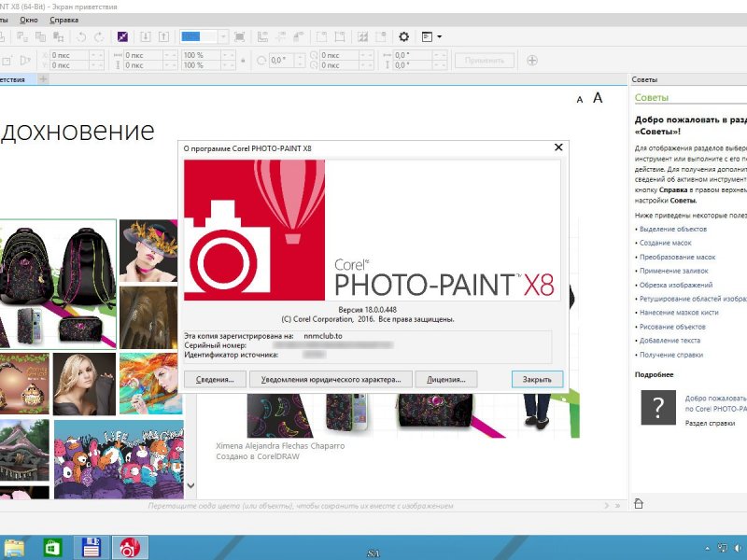Screen dimensions: 747x560
Task: Select the backpacks artwork thumbnail
Action: [58, 284]
